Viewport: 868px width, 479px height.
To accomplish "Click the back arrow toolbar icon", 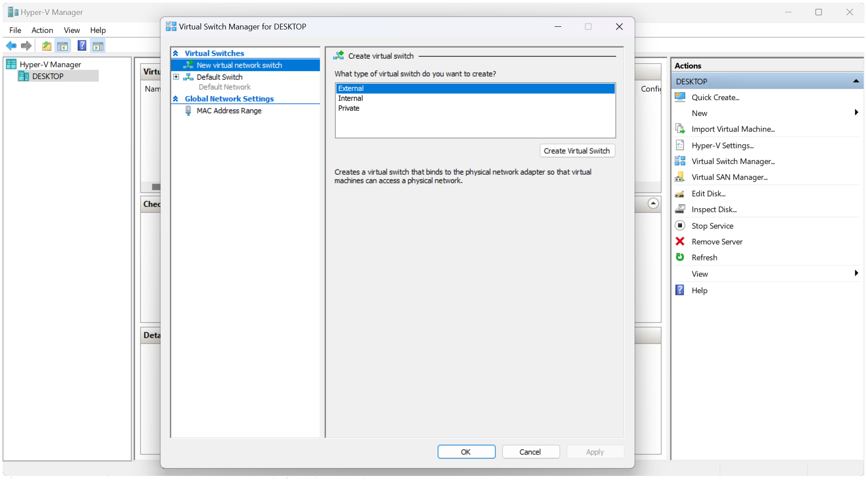I will (11, 46).
